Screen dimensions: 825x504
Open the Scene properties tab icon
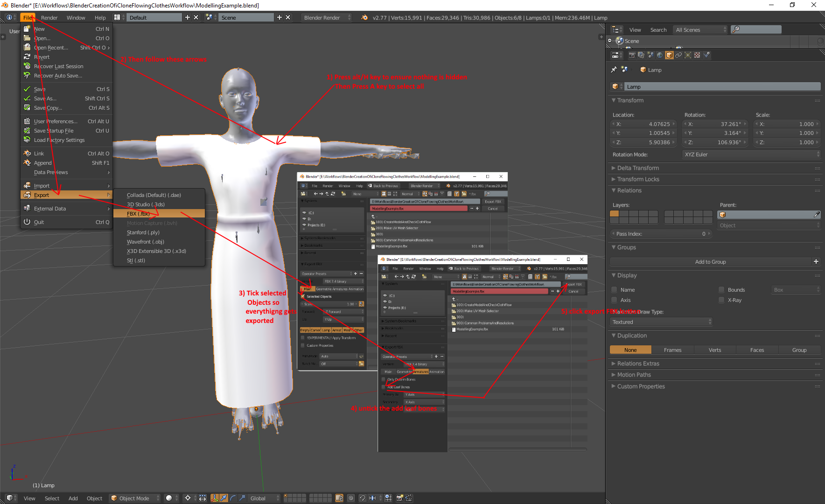(x=650, y=55)
